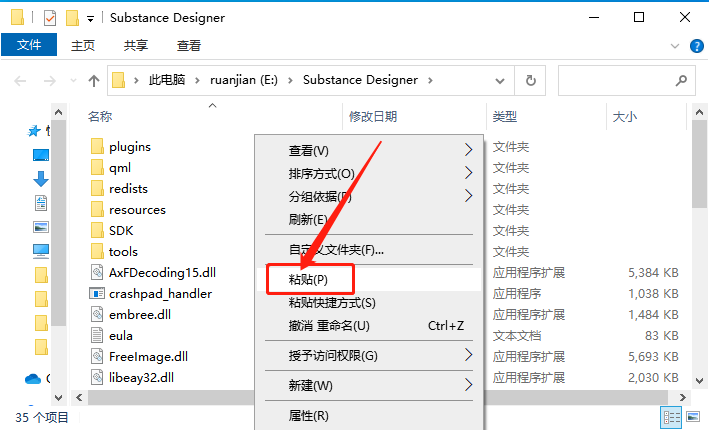Open the blue Help question mark icon
709x430 pixels.
click(696, 46)
